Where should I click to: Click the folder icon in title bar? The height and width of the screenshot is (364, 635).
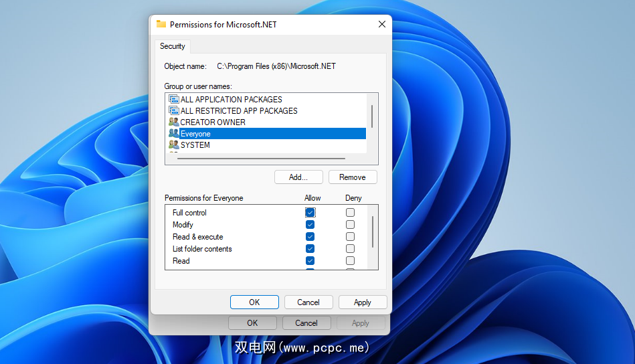(x=161, y=24)
